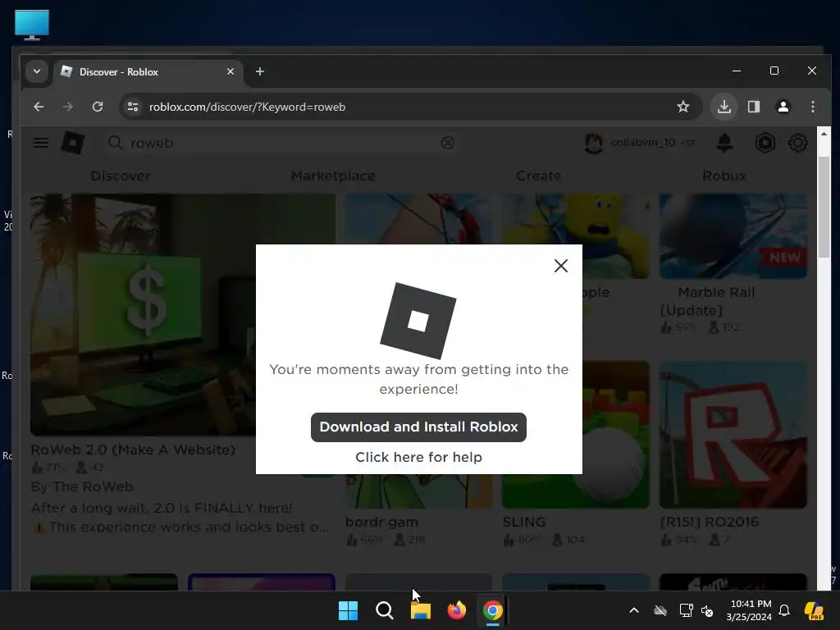Open the Robux hexagon icon
840x630 pixels.
coord(765,143)
